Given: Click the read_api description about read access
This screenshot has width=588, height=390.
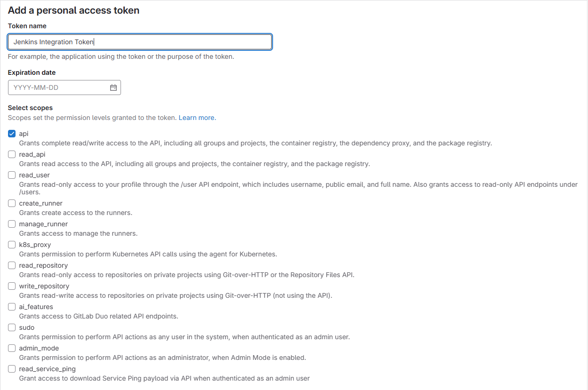Looking at the screenshot, I should tap(194, 164).
